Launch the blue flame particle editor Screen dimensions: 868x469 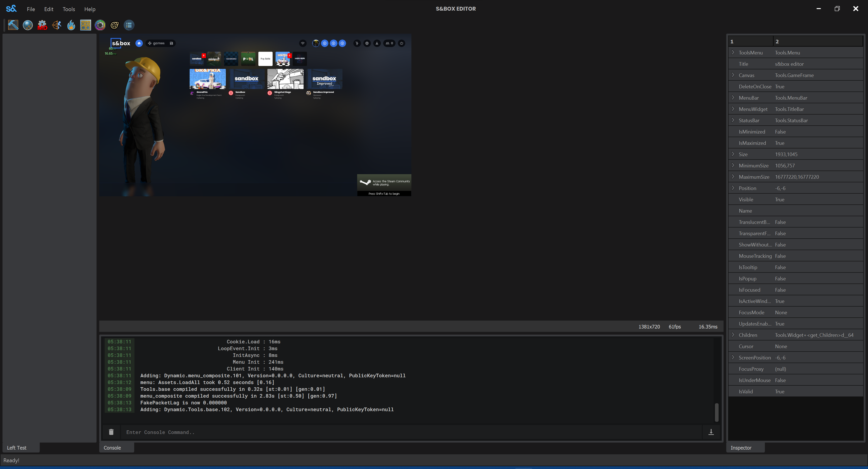point(71,25)
